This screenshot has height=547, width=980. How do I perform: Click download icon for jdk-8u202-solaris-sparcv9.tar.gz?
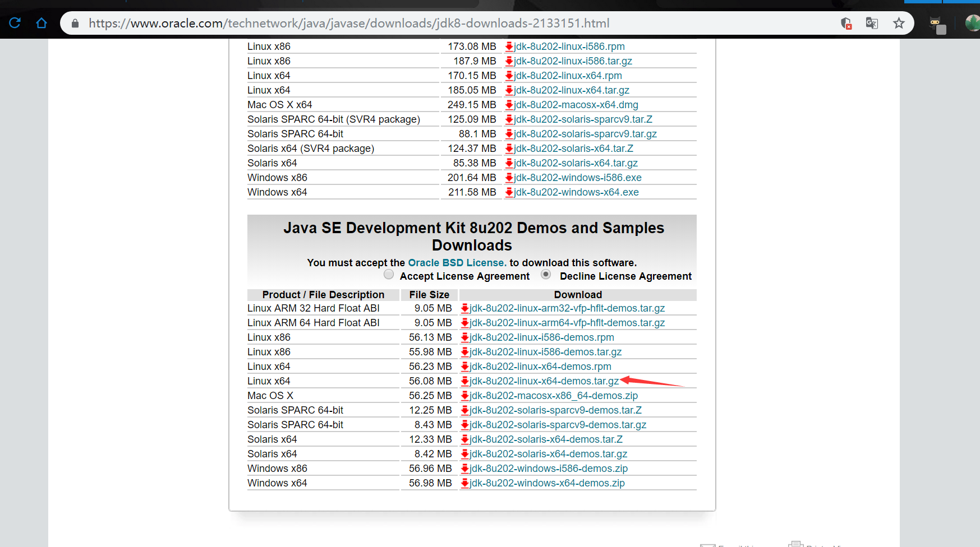(509, 134)
